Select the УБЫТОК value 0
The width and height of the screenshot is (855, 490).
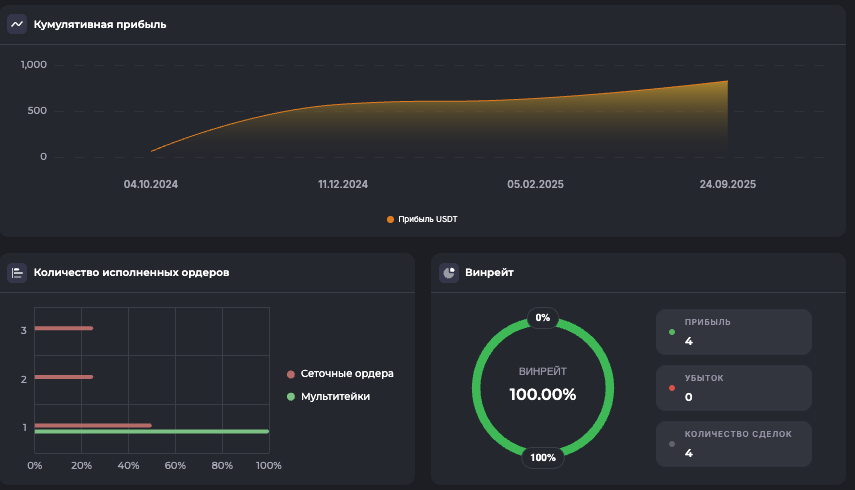click(688, 397)
